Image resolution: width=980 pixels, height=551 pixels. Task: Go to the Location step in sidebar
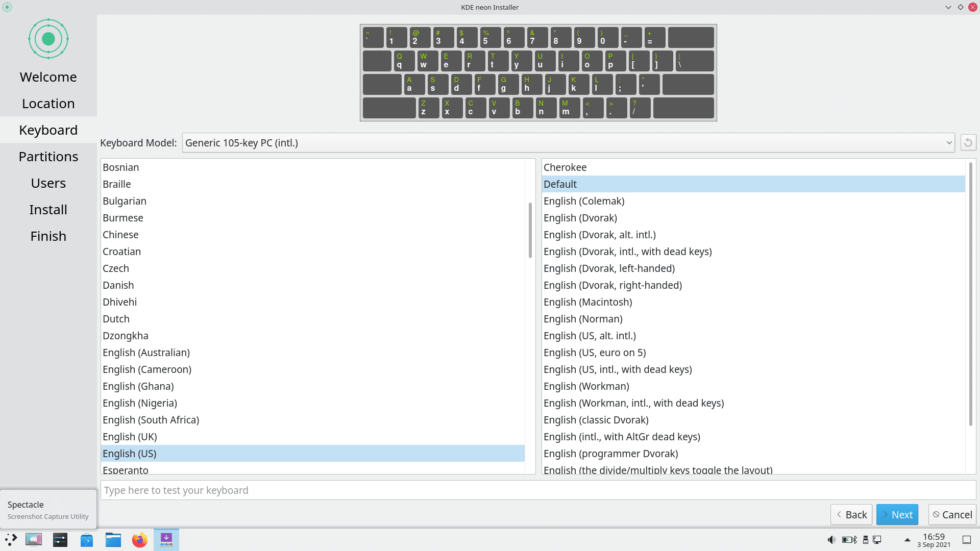48,104
